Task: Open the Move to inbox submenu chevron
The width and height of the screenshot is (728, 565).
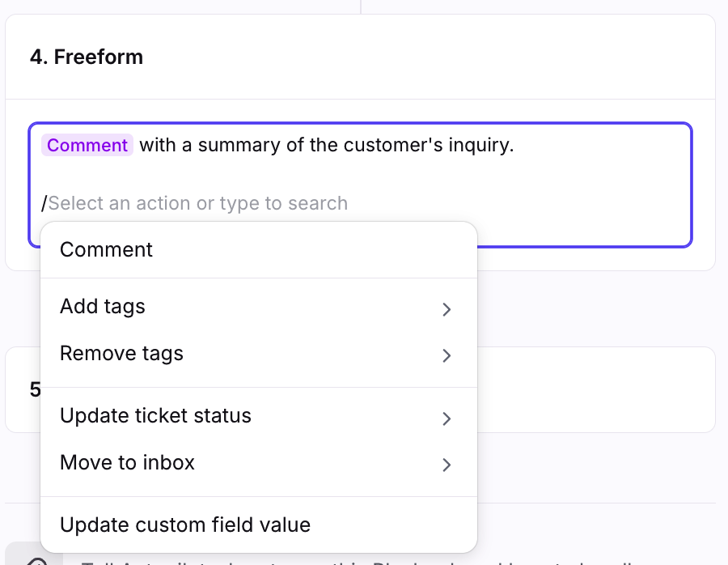Action: tap(447, 465)
